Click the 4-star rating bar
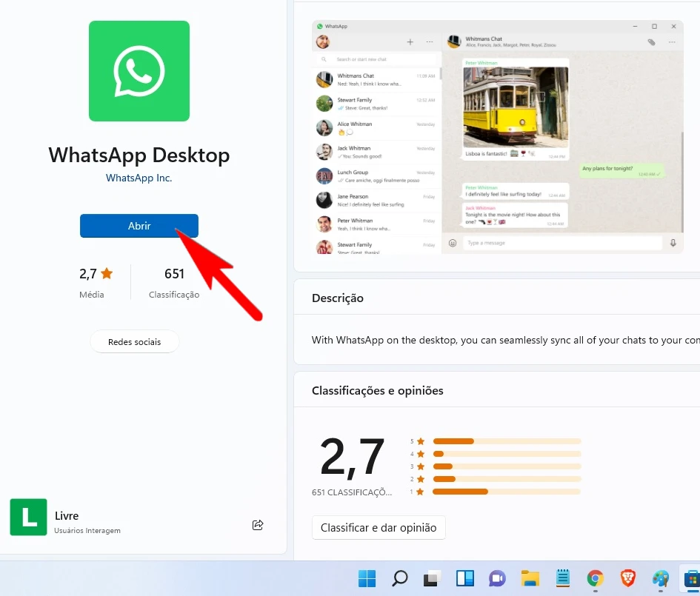 (507, 454)
